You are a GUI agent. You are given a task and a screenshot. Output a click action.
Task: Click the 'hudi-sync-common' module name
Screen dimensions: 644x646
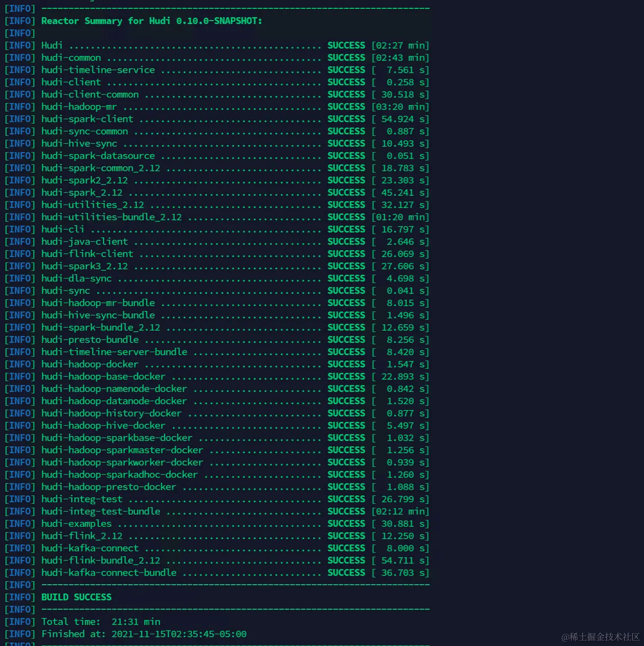point(84,131)
